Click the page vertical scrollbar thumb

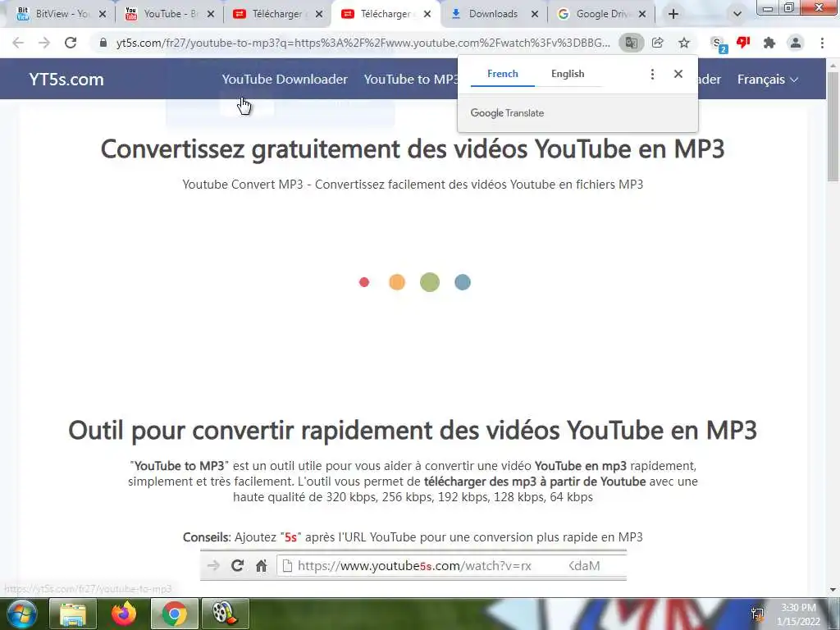click(833, 126)
